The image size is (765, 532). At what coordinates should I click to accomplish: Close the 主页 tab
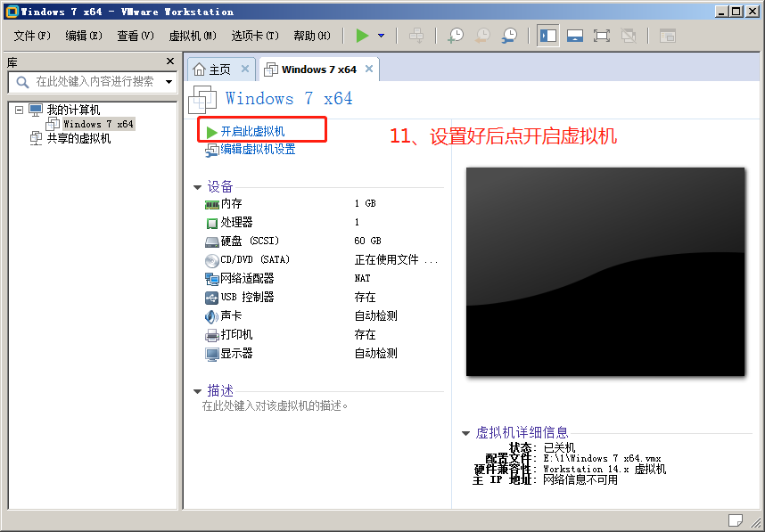(245, 69)
